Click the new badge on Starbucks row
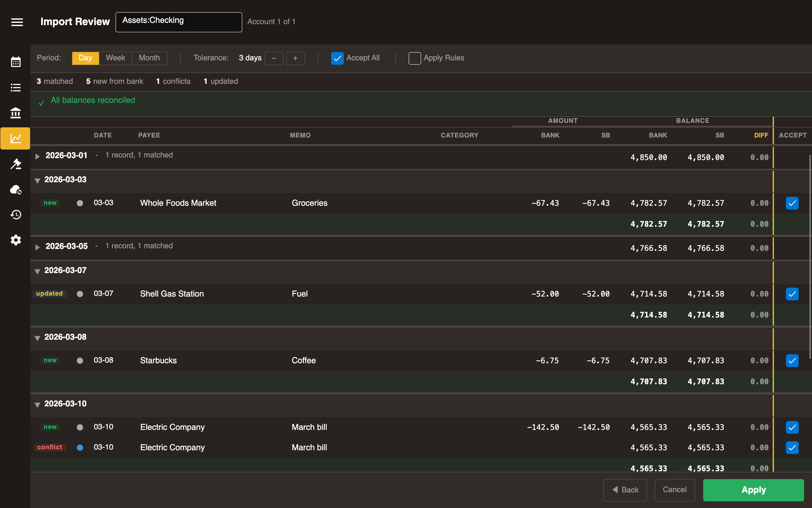 coord(50,360)
